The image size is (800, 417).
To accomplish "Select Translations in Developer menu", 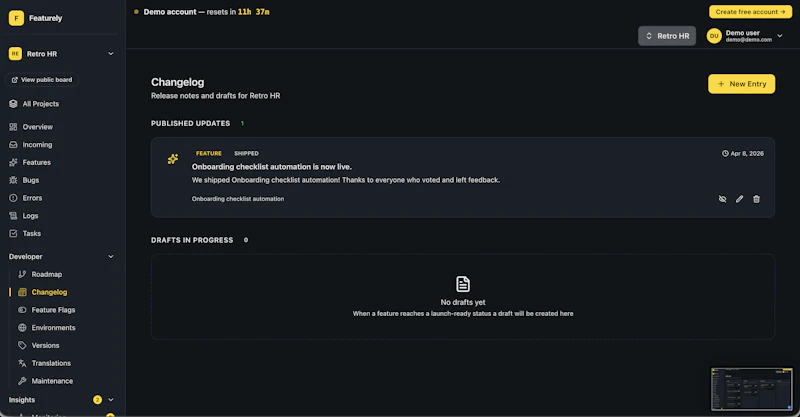I will tap(51, 363).
